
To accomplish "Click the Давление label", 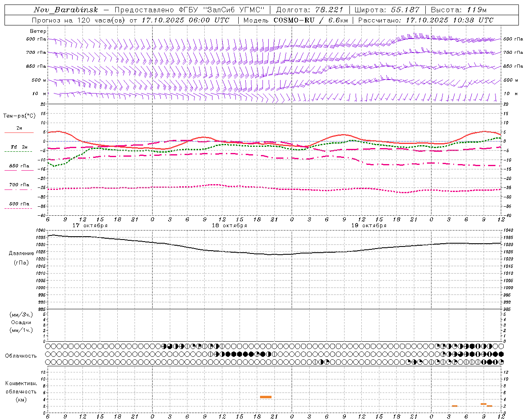I will (21, 253).
